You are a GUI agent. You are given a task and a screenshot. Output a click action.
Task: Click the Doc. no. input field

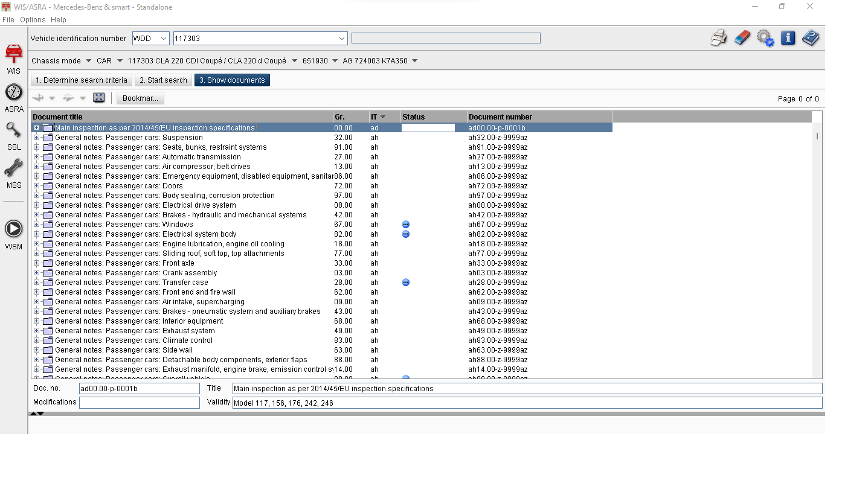tap(139, 389)
